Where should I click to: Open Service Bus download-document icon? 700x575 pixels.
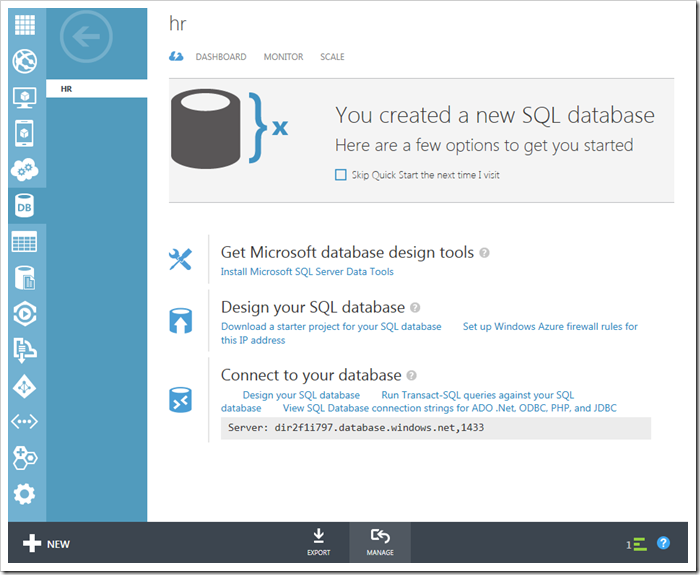[x=25, y=350]
